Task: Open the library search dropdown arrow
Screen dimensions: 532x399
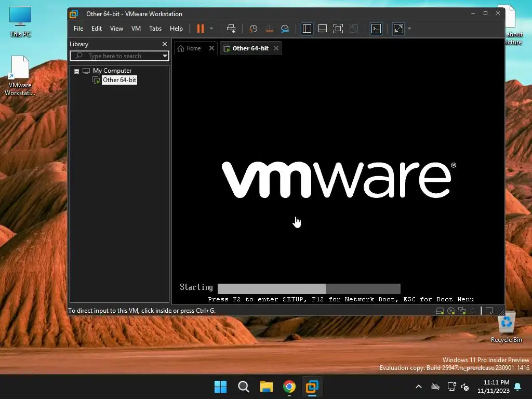Action: (x=165, y=56)
